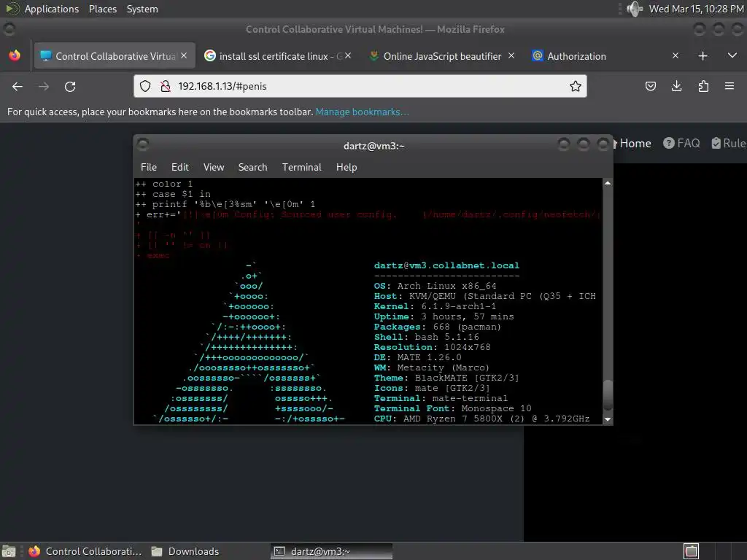The height and width of the screenshot is (560, 747).
Task: Open the Save to Pocket icon
Action: [x=651, y=86]
